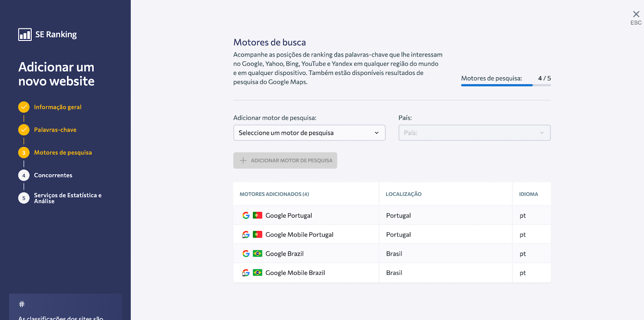
Task: Select the Motores de pesquisa step
Action: pyautogui.click(x=63, y=153)
